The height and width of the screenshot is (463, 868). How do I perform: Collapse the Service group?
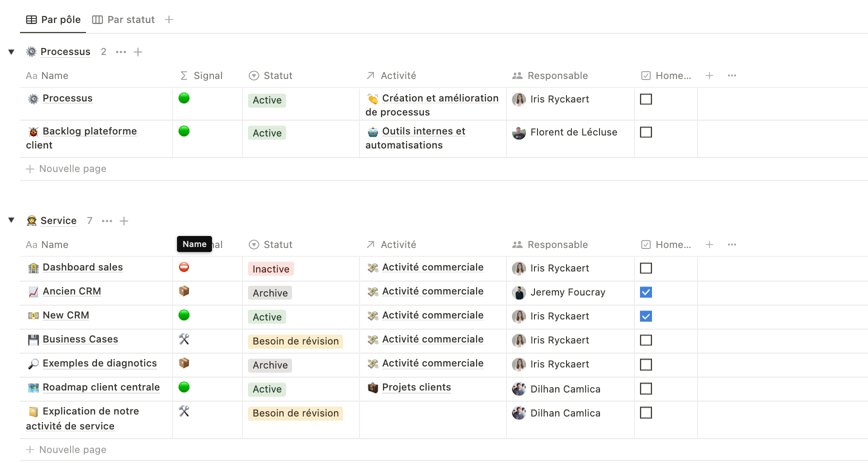tap(11, 220)
